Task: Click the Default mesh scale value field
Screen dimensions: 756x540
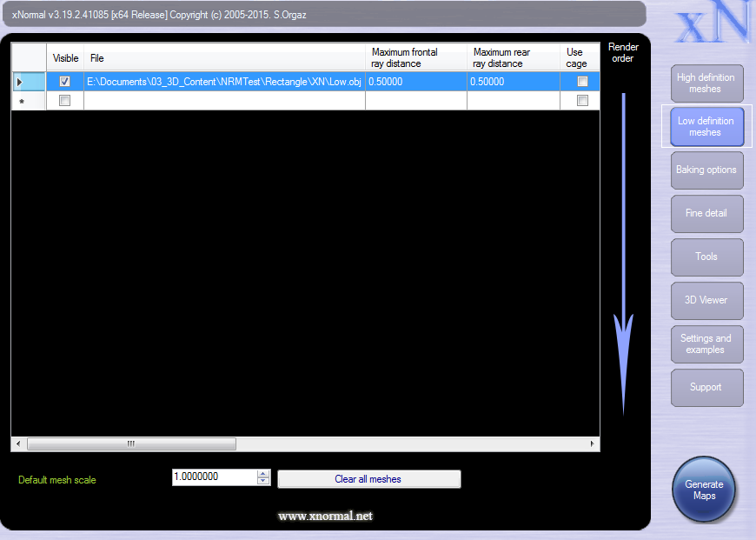Action: point(215,477)
